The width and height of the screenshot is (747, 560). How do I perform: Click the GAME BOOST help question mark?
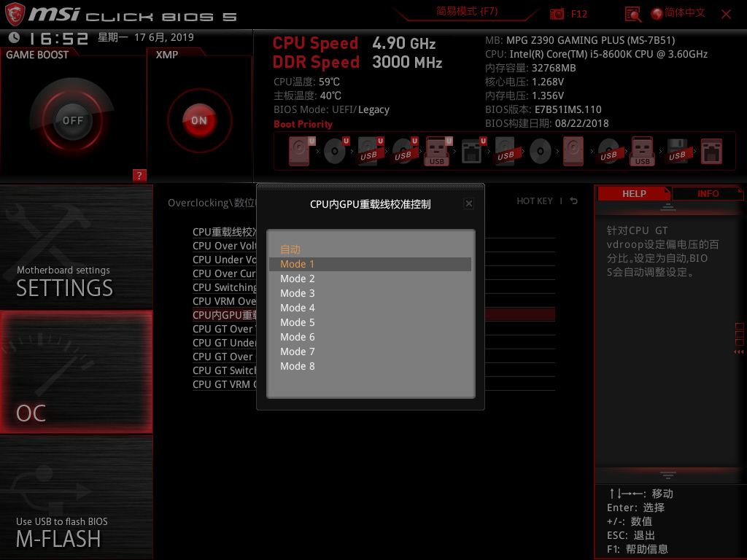(x=139, y=175)
